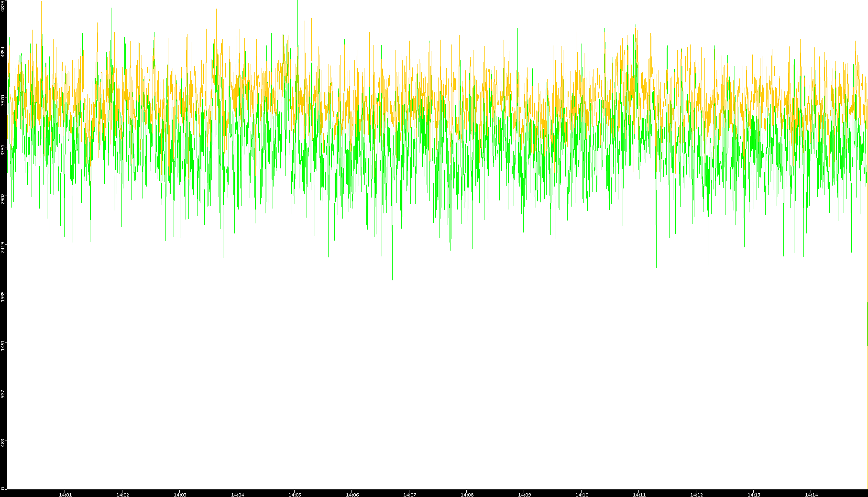Click the 14:14 time axis label
This screenshot has width=868, height=497.
click(811, 495)
